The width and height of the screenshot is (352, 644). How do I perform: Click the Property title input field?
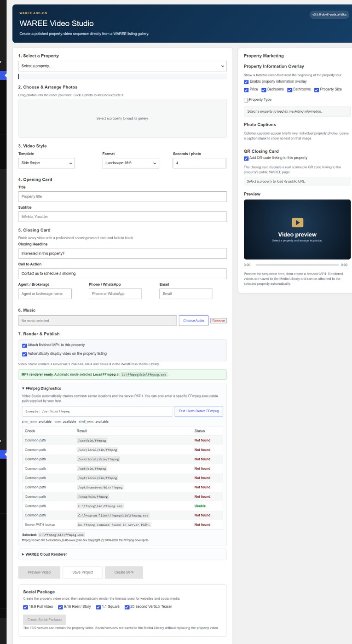click(x=122, y=196)
